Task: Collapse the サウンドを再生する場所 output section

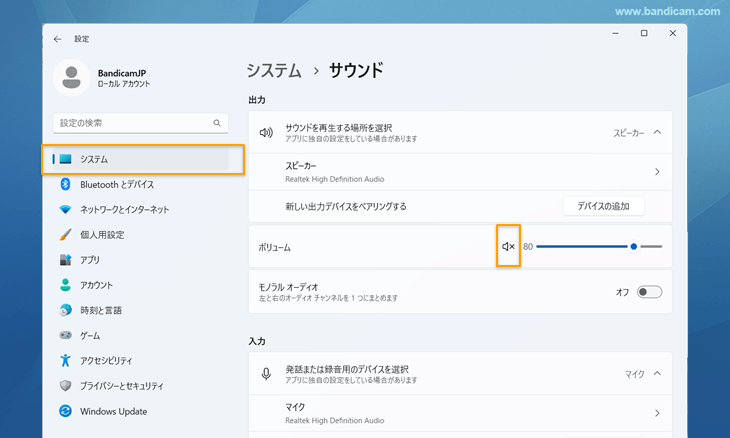Action: pos(657,132)
